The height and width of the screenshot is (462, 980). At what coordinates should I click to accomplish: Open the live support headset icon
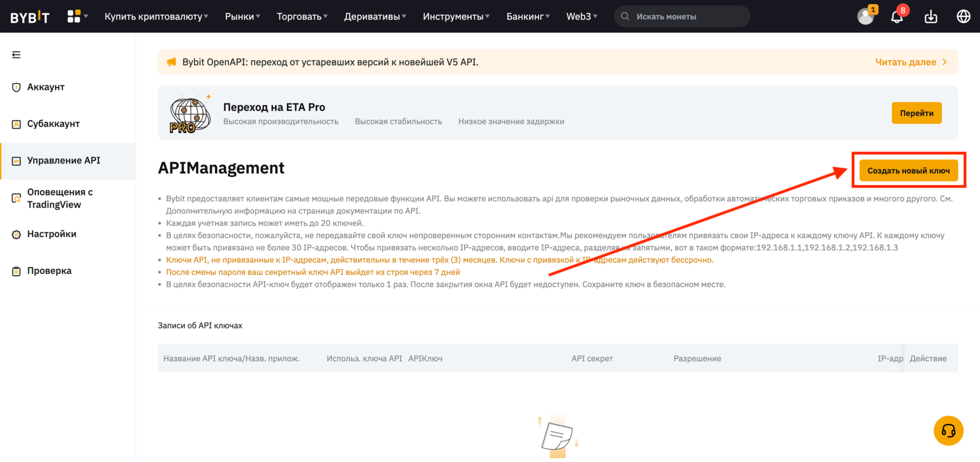click(x=949, y=430)
